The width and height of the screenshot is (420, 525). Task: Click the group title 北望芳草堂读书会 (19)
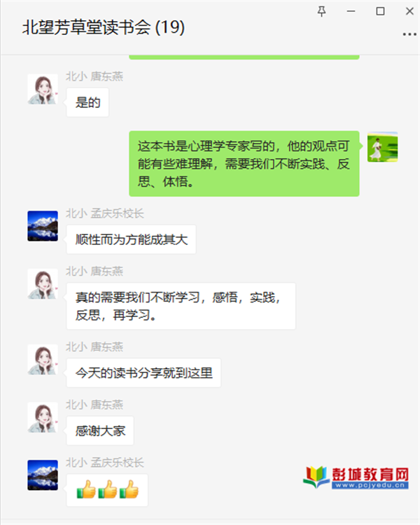coord(104,27)
